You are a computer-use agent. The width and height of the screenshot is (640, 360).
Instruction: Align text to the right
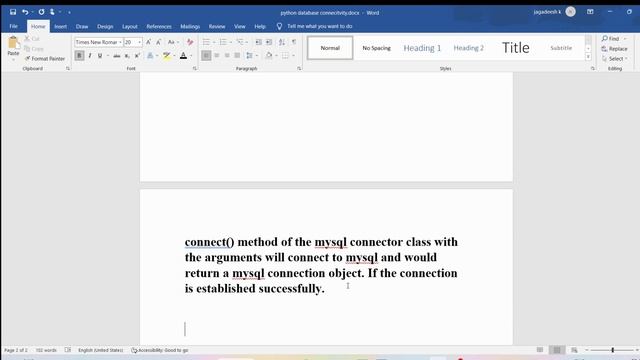[x=227, y=56]
